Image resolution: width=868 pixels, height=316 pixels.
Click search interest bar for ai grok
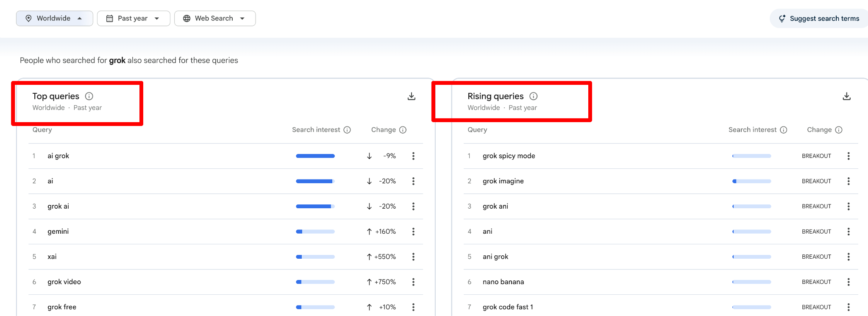click(315, 156)
